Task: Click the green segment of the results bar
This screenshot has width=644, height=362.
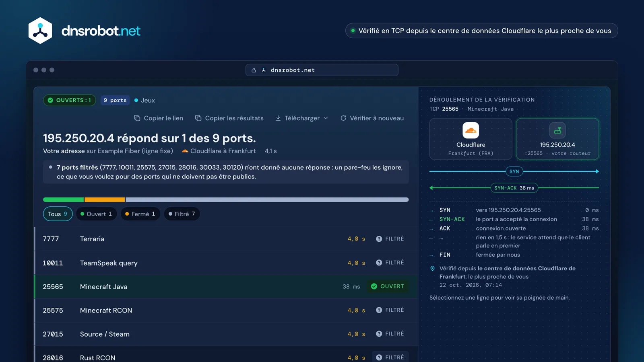Action: pos(63,200)
